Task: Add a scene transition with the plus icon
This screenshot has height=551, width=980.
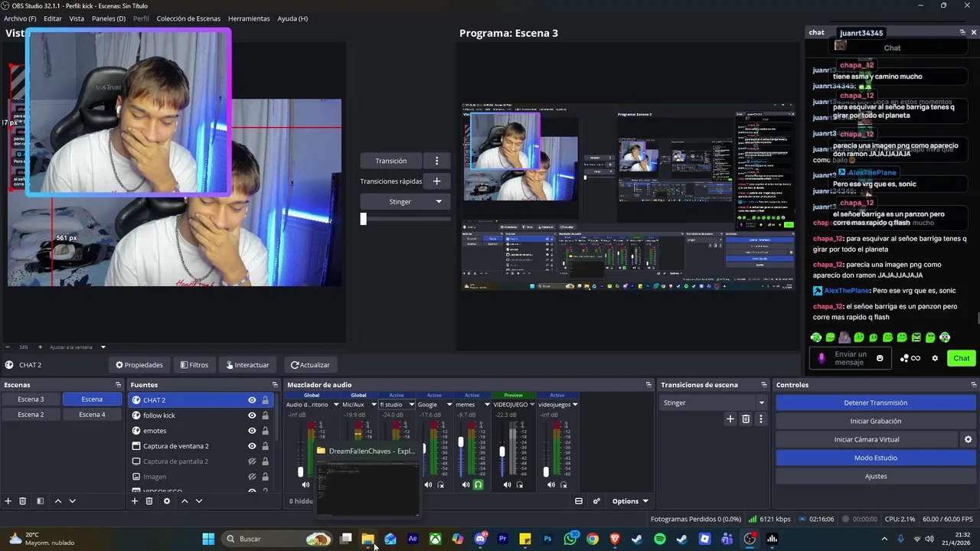Action: tap(730, 419)
